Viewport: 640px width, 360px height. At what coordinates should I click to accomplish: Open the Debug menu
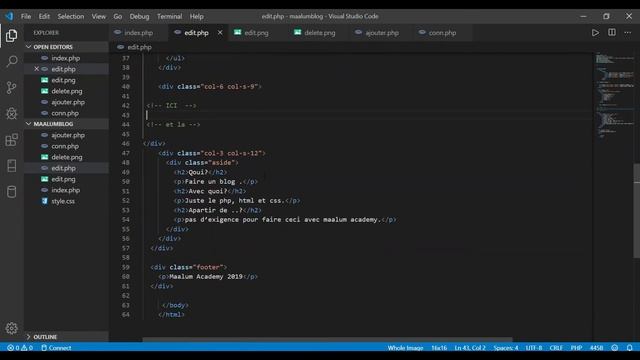(139, 16)
